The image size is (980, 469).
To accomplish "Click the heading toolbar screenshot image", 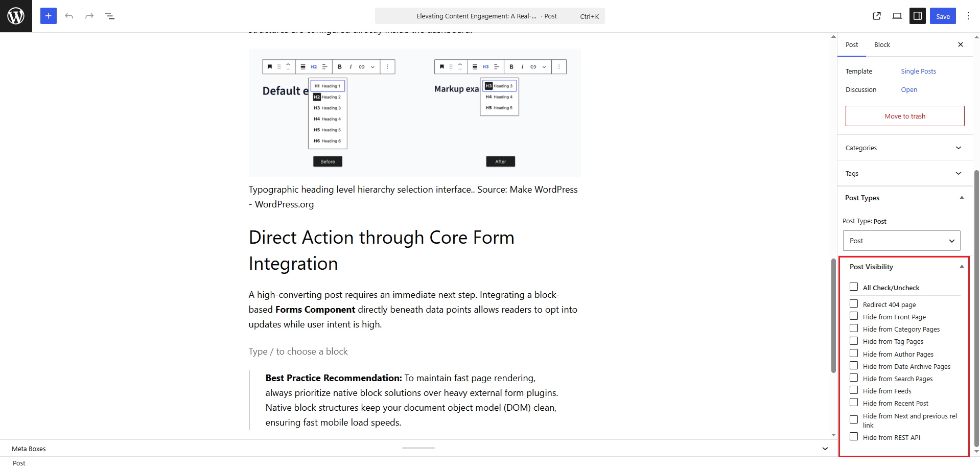I will [414, 113].
